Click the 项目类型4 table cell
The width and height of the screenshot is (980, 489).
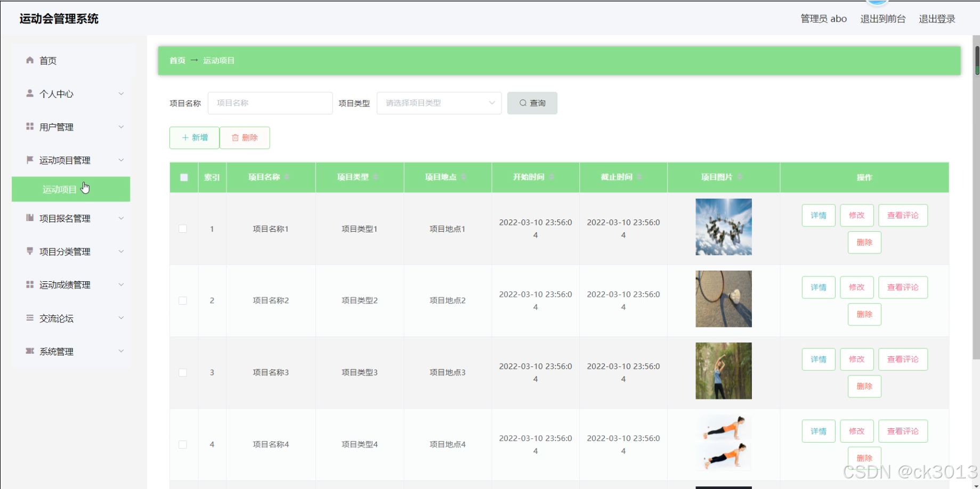click(x=360, y=444)
